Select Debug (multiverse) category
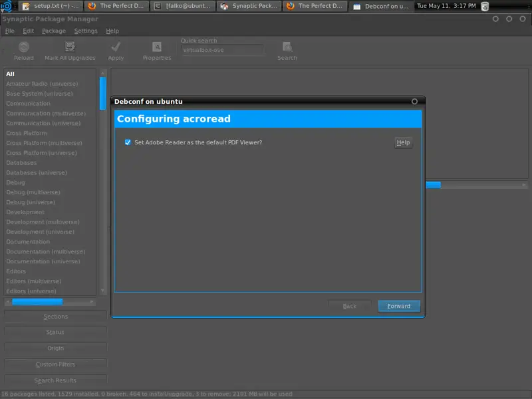 click(51, 192)
